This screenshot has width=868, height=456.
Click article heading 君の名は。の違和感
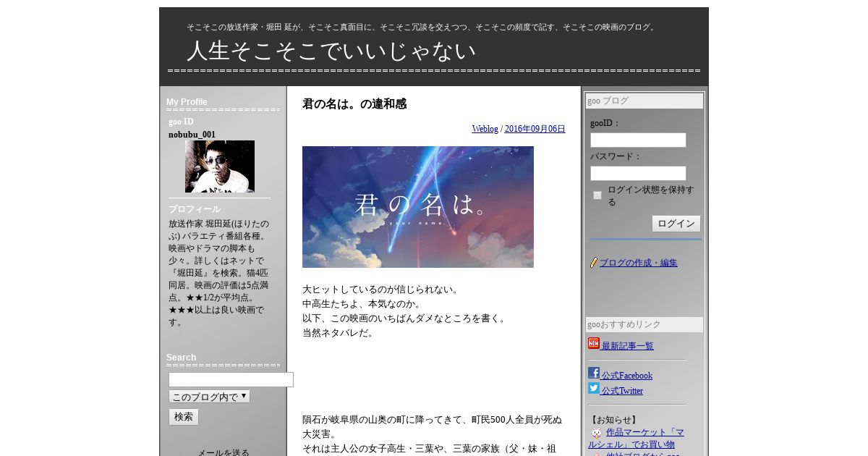pos(354,104)
